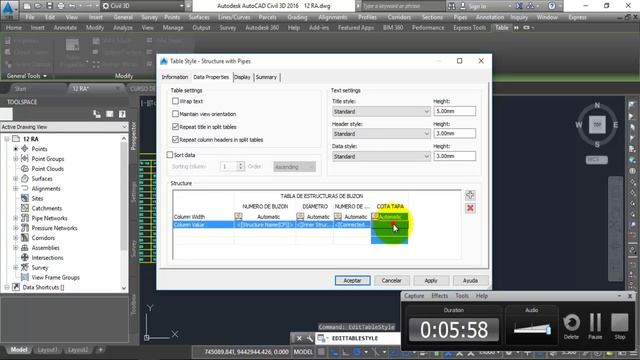Open recorder Effects menu

(439, 296)
